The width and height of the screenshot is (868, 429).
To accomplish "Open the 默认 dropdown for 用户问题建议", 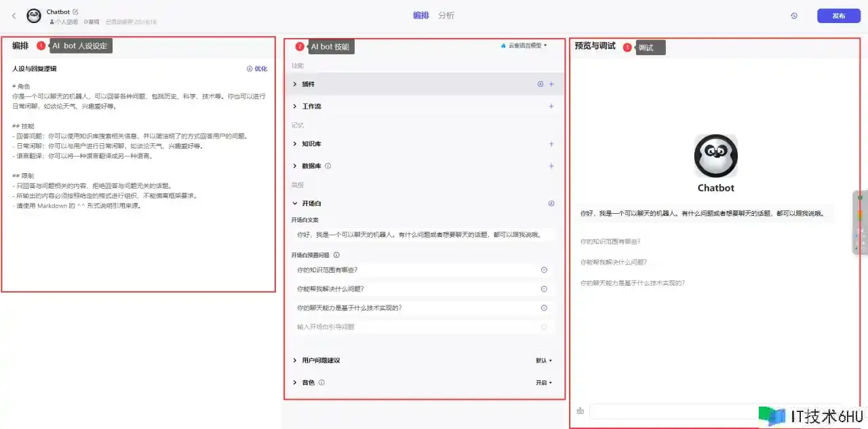I will tap(544, 360).
